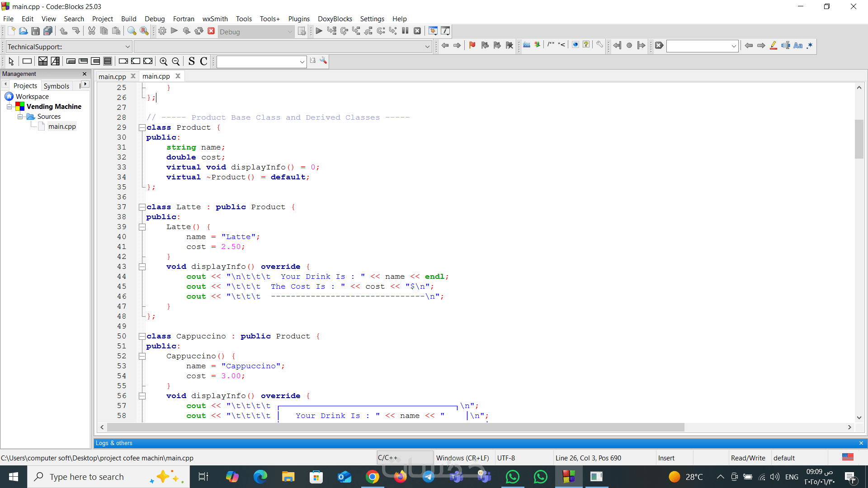This screenshot has height=488, width=868.
Task: Click the Save file toolbar icon
Action: tap(35, 31)
